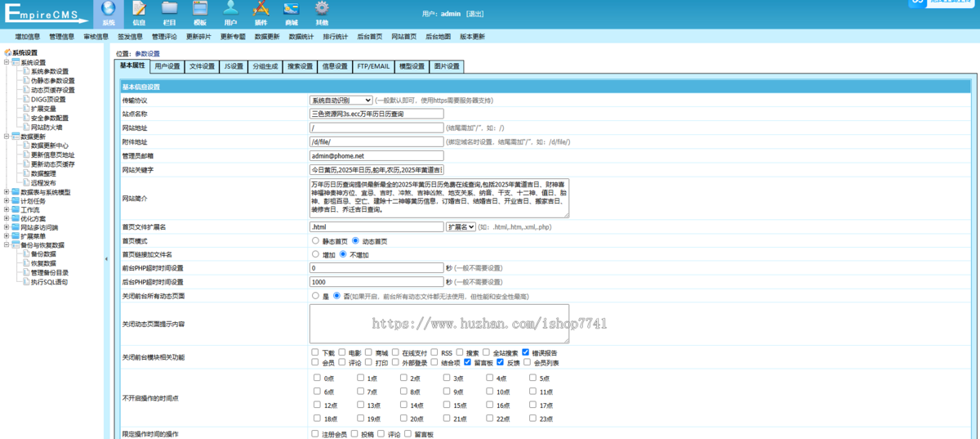Click the 关闭动态页面提示内容 textarea

(x=439, y=324)
